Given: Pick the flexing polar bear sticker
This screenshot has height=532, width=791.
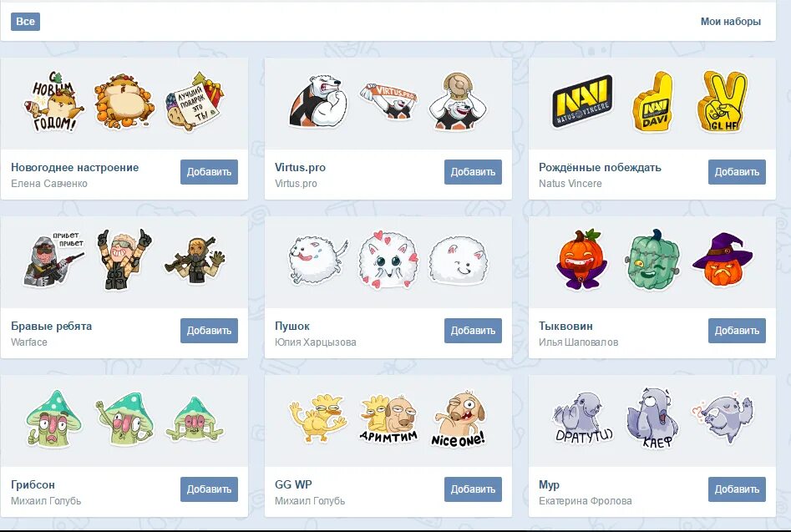Looking at the screenshot, I should coord(317,101).
